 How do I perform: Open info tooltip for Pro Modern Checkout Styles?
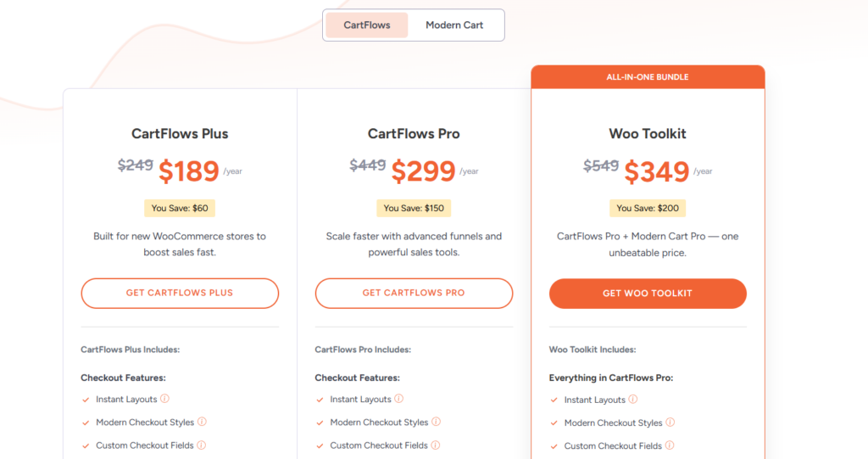tap(437, 422)
